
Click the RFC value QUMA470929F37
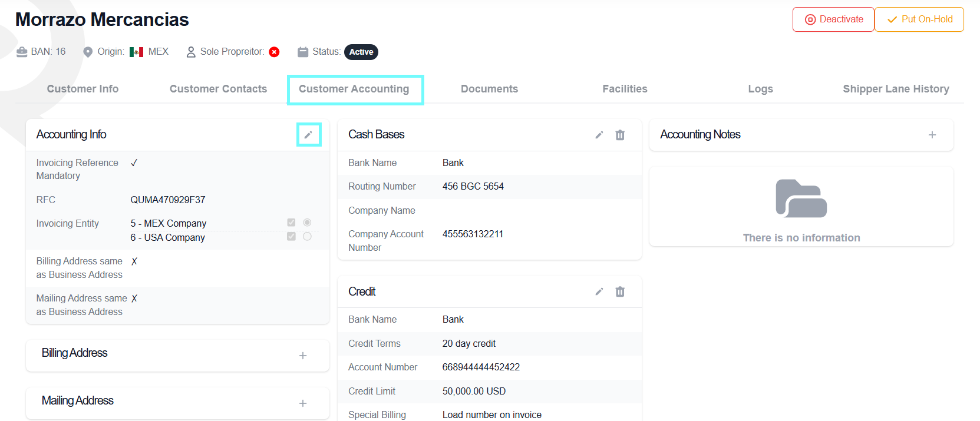(168, 200)
